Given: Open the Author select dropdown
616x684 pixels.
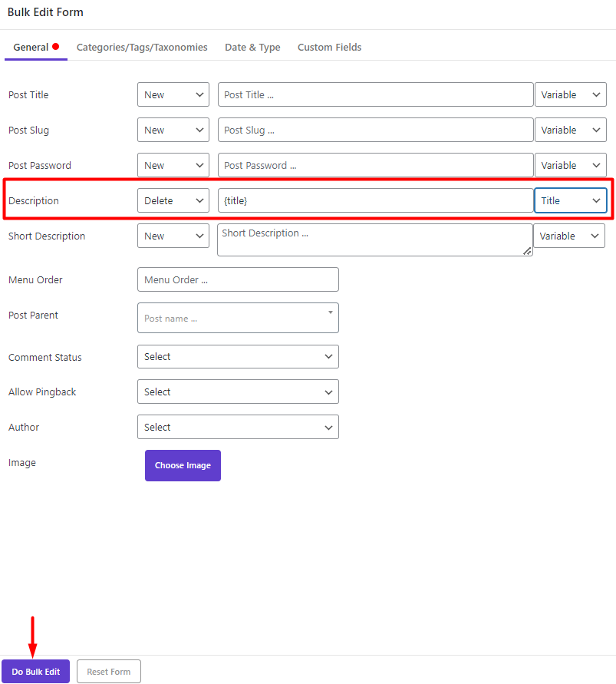Looking at the screenshot, I should (238, 427).
